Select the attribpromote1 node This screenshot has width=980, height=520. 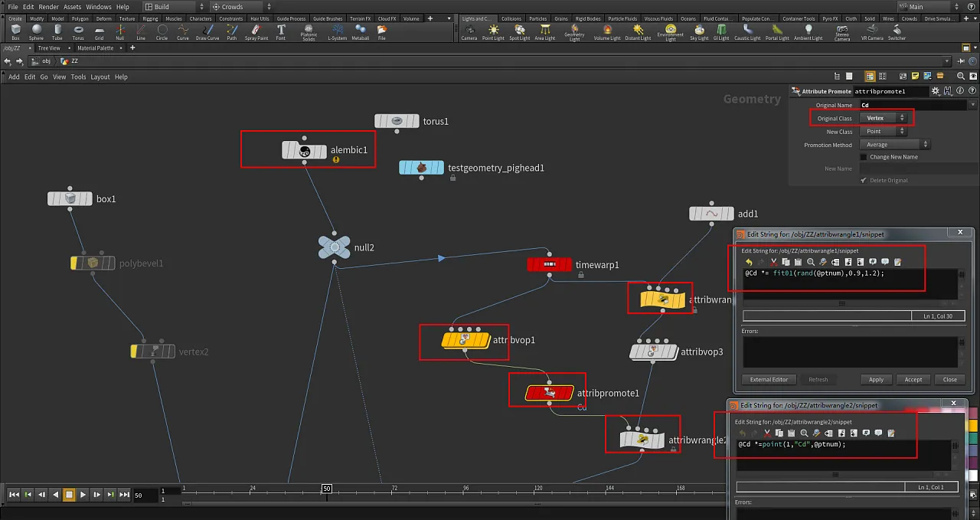pos(549,393)
